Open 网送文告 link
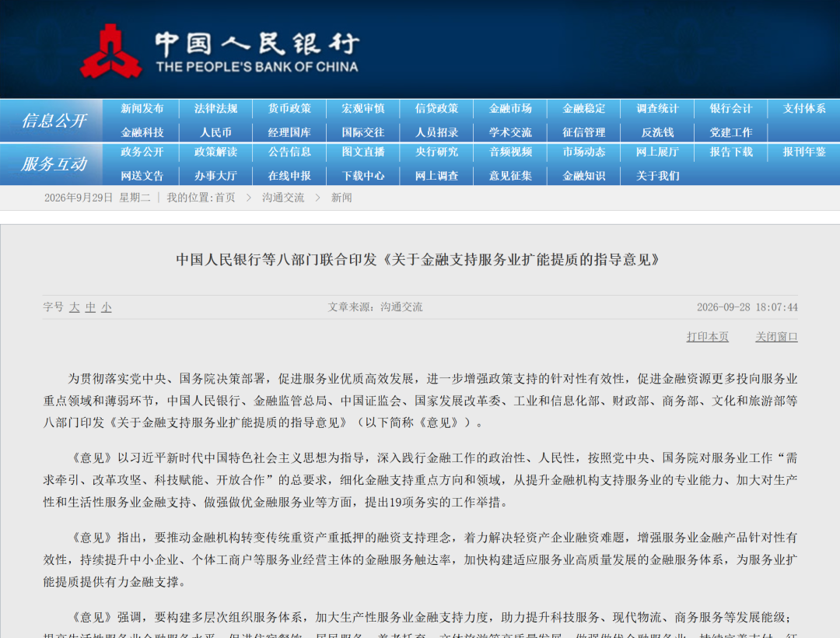Image resolution: width=840 pixels, height=638 pixels. pyautogui.click(x=142, y=176)
